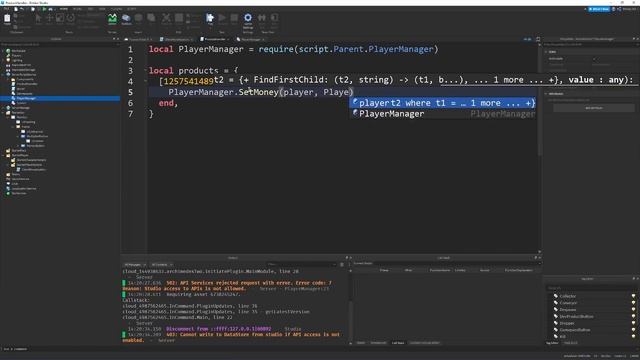Click the Collector tag icon
Viewport: 640px width, 360px height.
[x=556, y=296]
